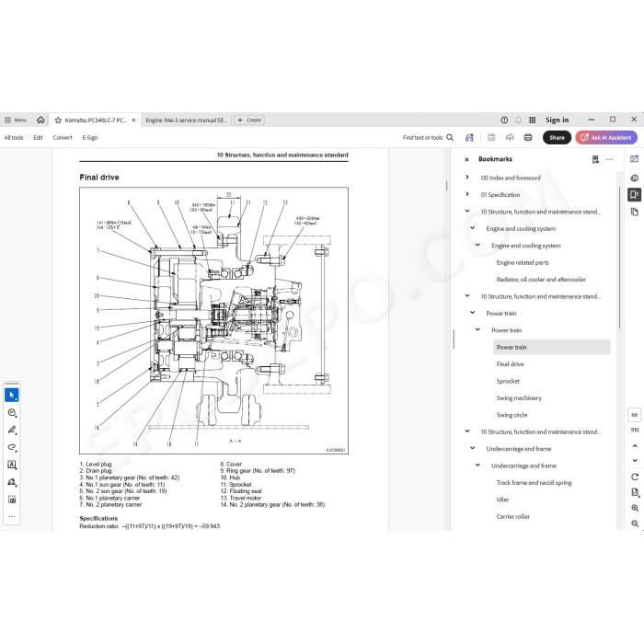
Task: Click the save document icon
Action: pos(491,138)
